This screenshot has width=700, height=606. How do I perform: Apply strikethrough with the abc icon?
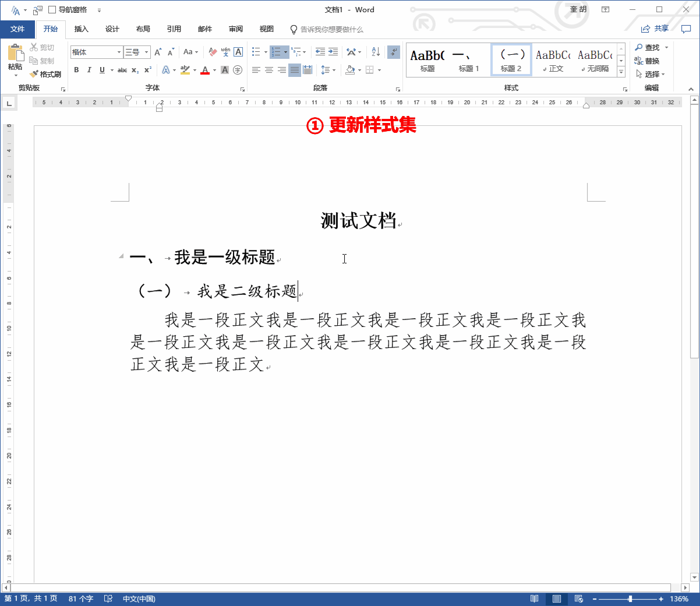122,70
